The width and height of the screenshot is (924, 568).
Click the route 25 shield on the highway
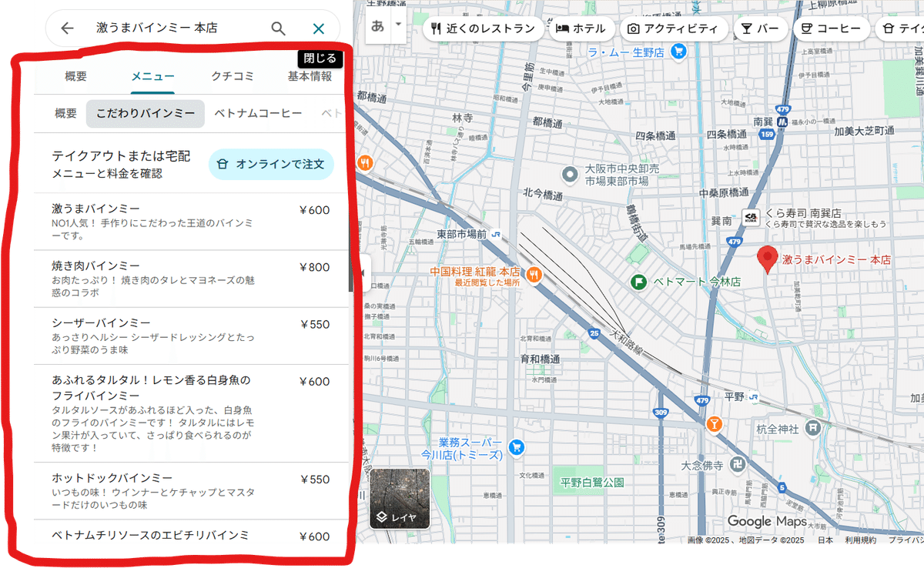[594, 332]
